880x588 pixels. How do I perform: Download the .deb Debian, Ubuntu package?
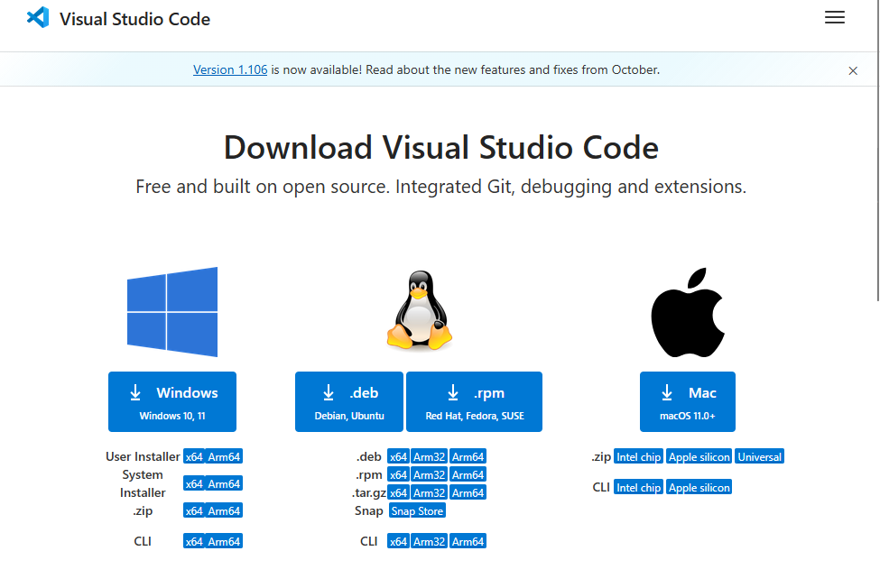[349, 402]
